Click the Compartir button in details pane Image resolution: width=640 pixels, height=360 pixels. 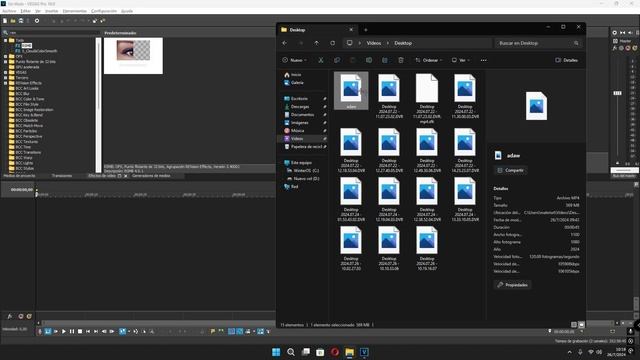(510, 170)
